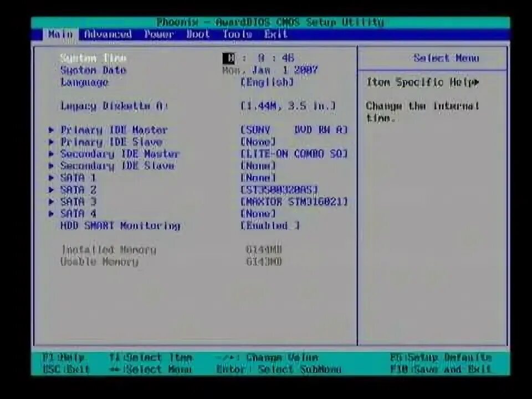The width and height of the screenshot is (532, 399).
Task: Click [None] value for SATA 1
Action: tap(258, 177)
